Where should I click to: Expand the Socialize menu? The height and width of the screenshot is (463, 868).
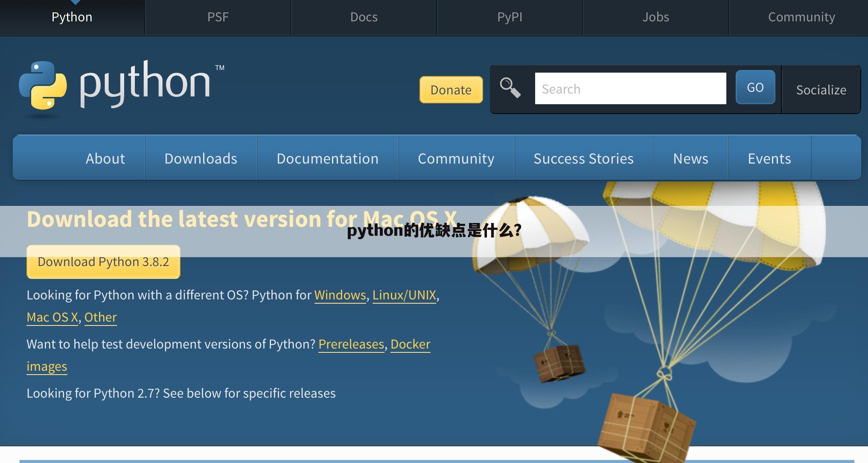coord(821,90)
